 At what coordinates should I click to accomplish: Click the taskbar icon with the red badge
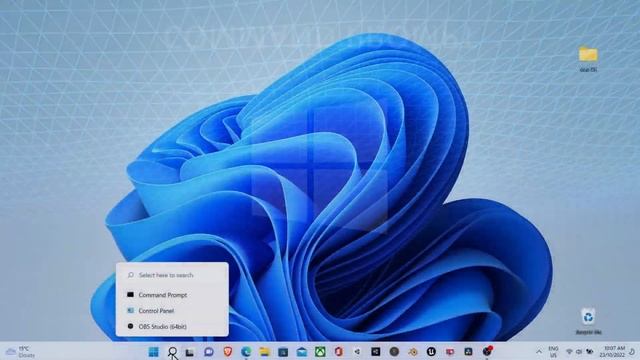(487, 351)
